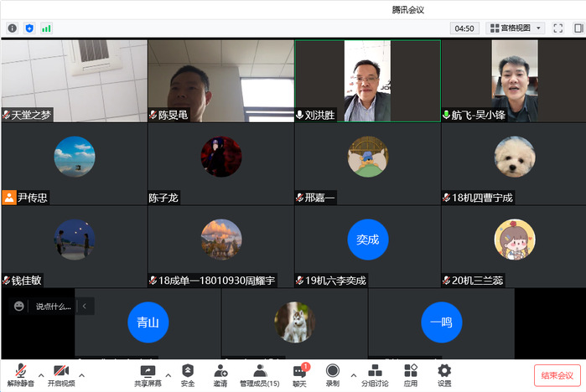Turn on camera with 开启视频
586x392 pixels.
(x=60, y=374)
